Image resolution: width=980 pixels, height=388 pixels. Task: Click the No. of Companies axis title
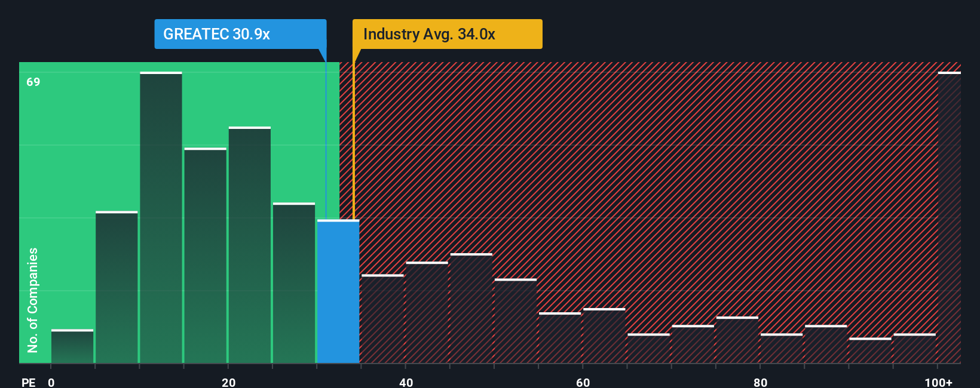(x=33, y=300)
